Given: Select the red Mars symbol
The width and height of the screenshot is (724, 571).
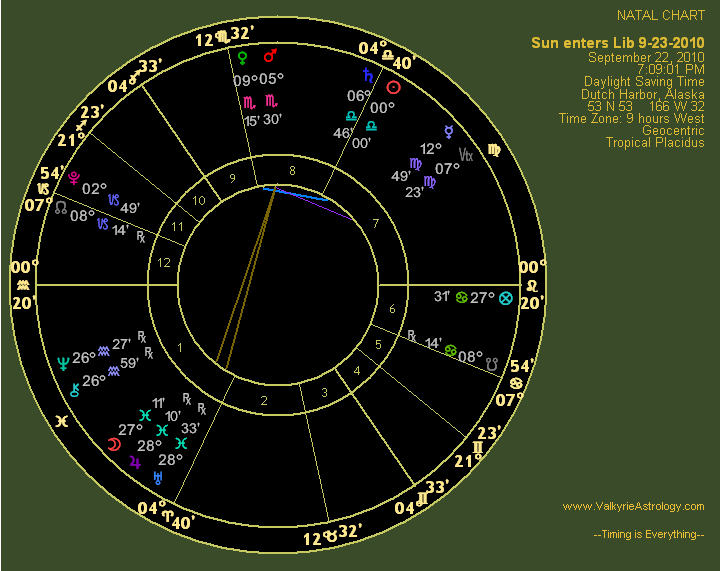Looking at the screenshot, I should [270, 54].
